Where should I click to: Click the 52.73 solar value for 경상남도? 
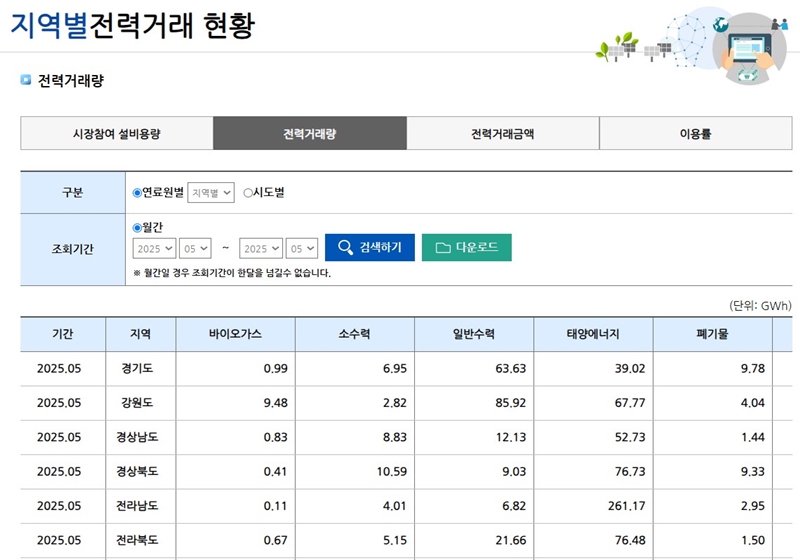click(630, 438)
